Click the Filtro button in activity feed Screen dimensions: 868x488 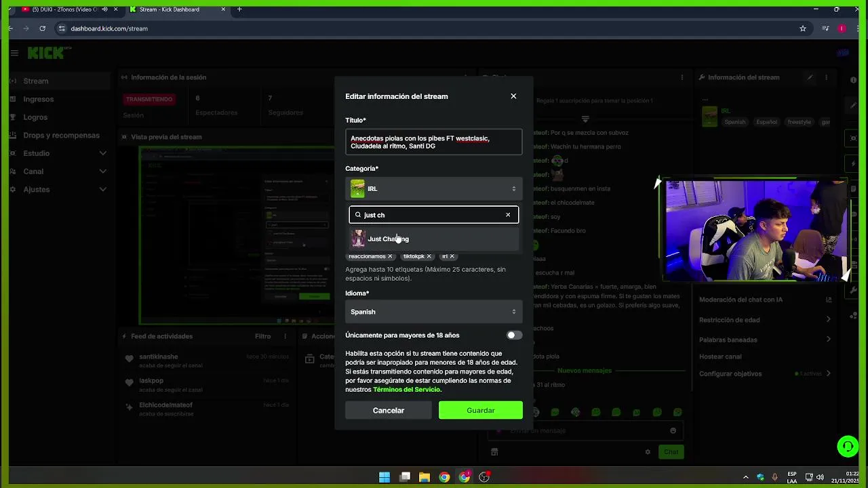click(x=262, y=336)
